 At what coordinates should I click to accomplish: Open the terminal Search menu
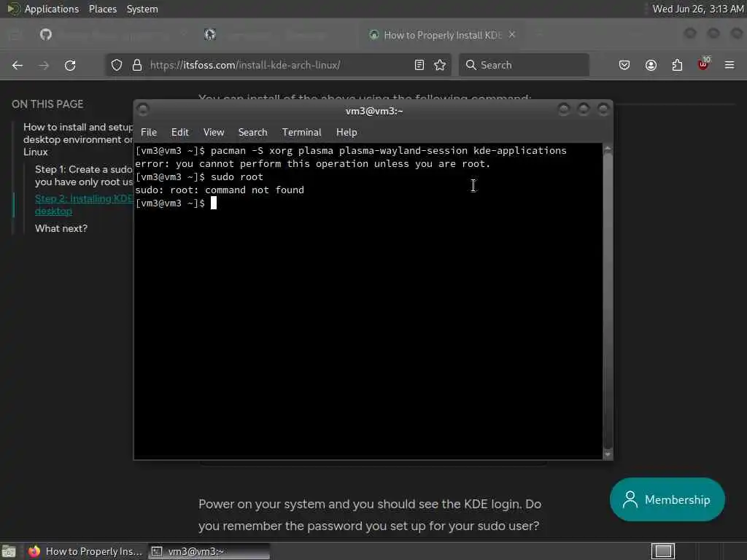tap(252, 133)
